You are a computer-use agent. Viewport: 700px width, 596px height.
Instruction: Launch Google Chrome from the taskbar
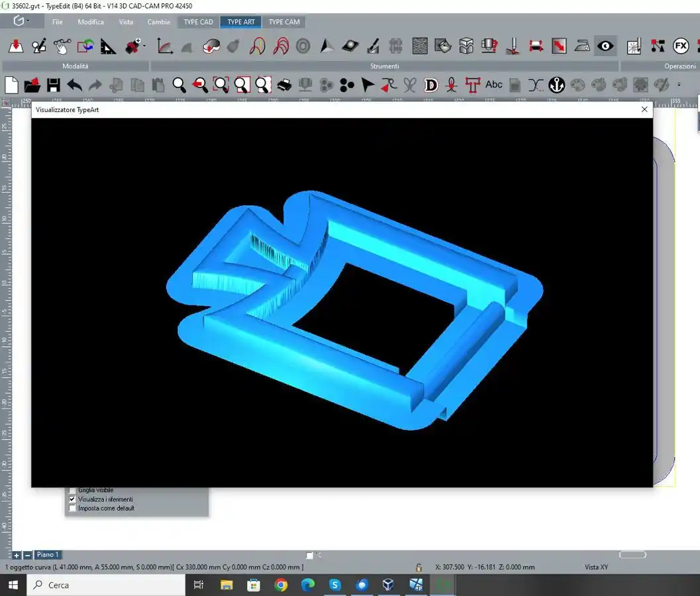pyautogui.click(x=281, y=585)
